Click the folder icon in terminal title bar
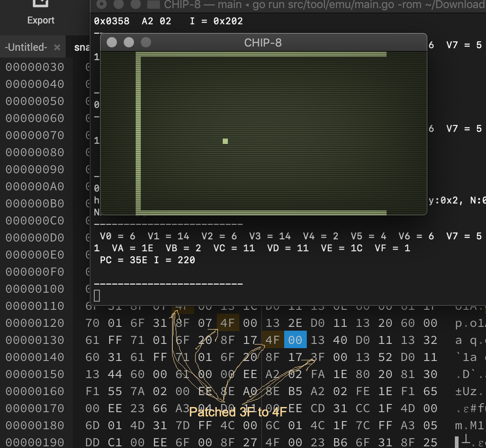The width and height of the screenshot is (486, 448). point(154,5)
